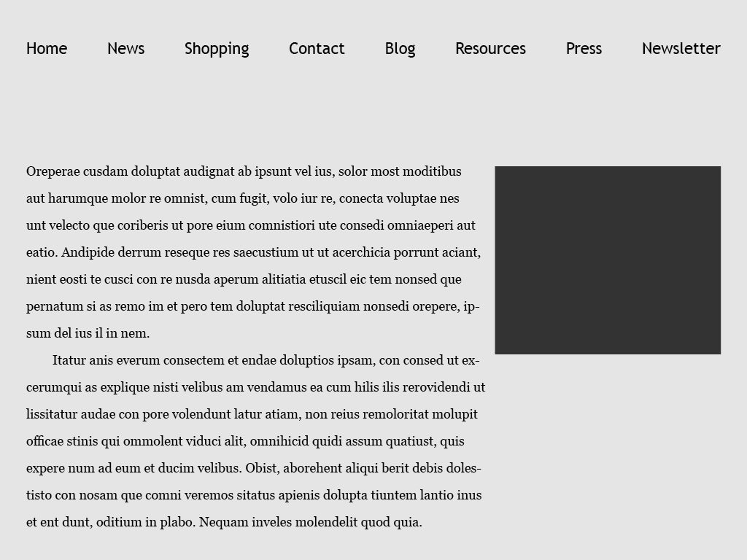Click the line beginning nient eosti te cusci
The width and height of the screenshot is (747, 560).
[244, 279]
